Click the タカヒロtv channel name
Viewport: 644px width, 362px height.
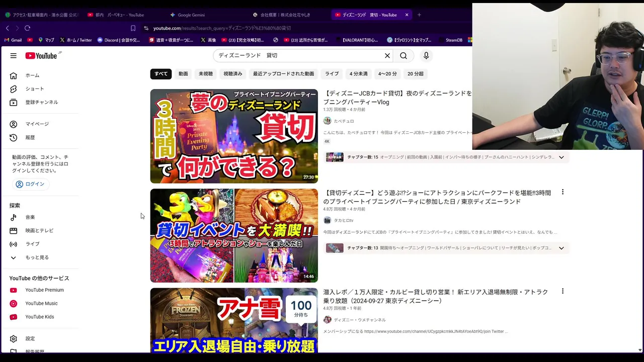pyautogui.click(x=344, y=221)
